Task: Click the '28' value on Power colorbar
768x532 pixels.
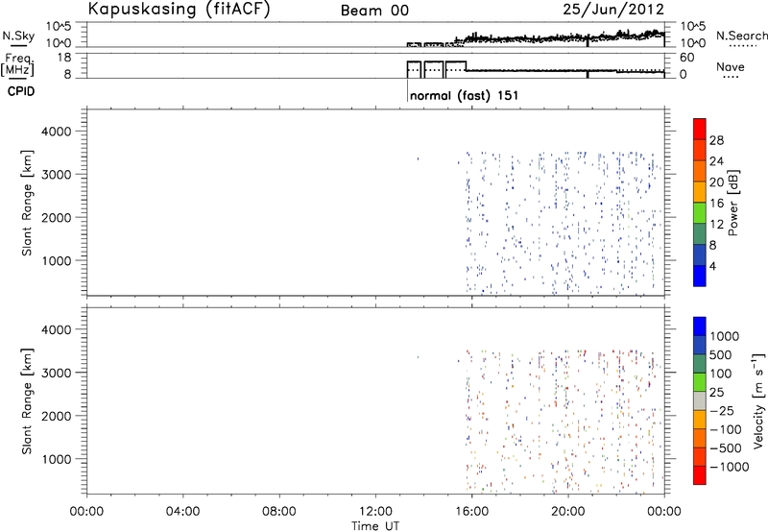Action: [x=716, y=140]
